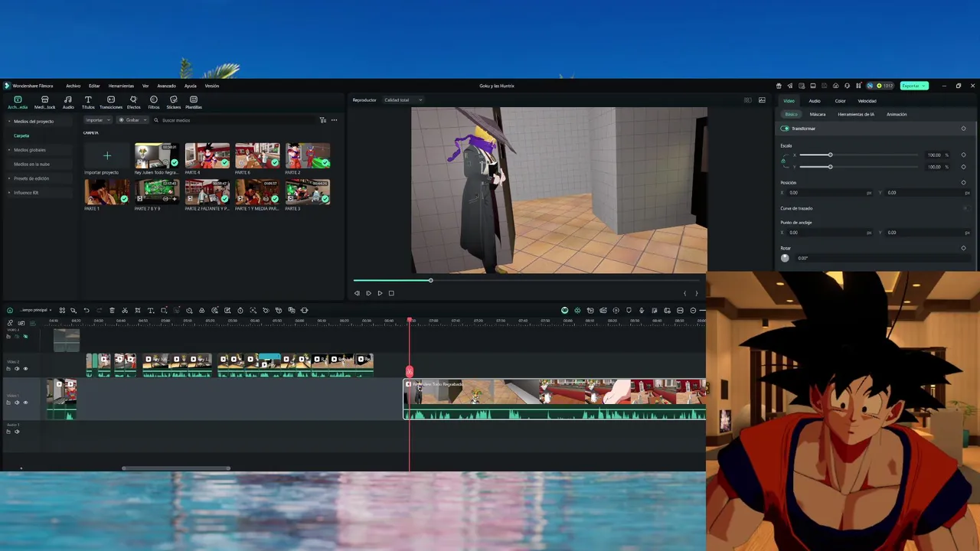Mute the Audio 1 track
Viewport: 980px width, 551px height.
(17, 432)
